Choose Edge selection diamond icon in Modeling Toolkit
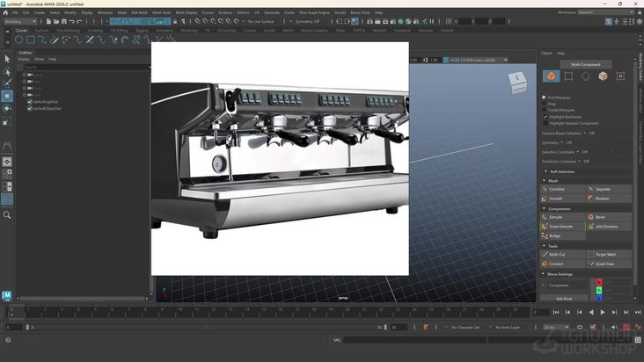Viewport: 644px width, 362px height. 586,76
